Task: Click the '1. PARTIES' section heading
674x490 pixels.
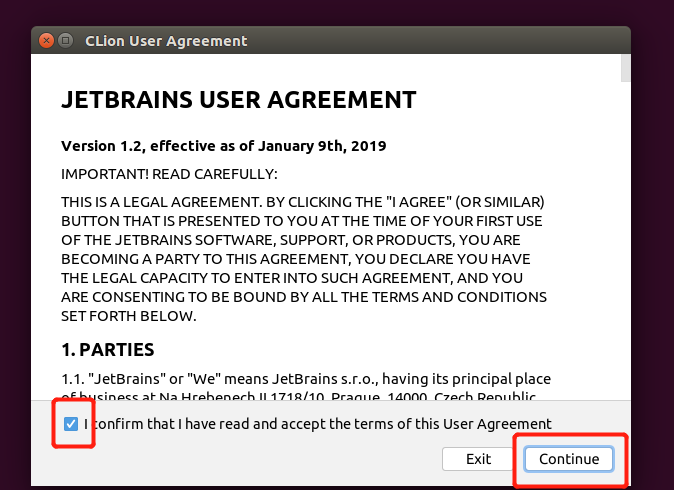Action: point(107,350)
